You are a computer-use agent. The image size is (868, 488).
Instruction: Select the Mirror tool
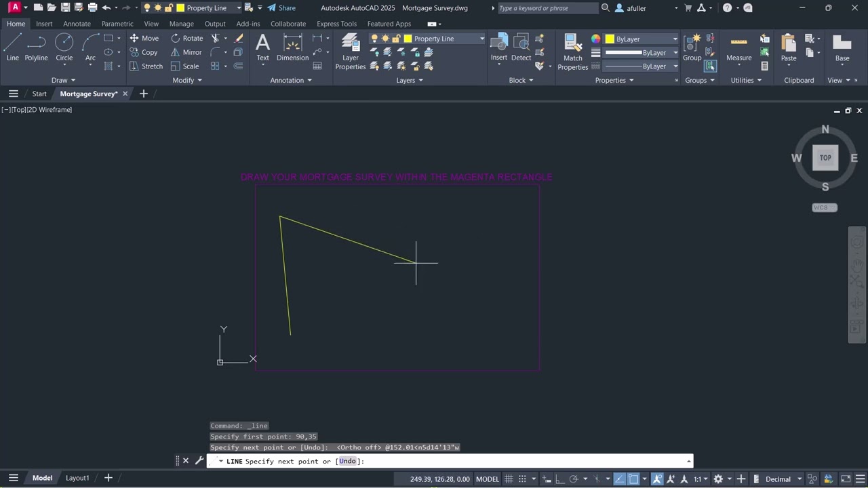point(186,52)
